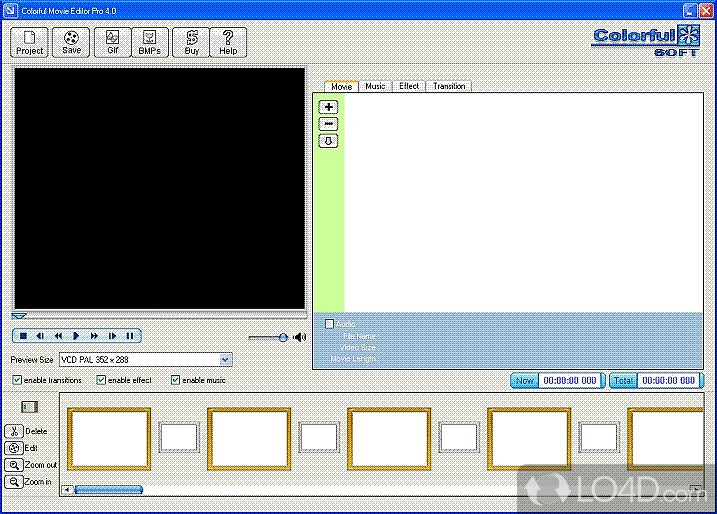Uncheck the enable music checkbox
Image resolution: width=717 pixels, height=514 pixels.
(175, 380)
